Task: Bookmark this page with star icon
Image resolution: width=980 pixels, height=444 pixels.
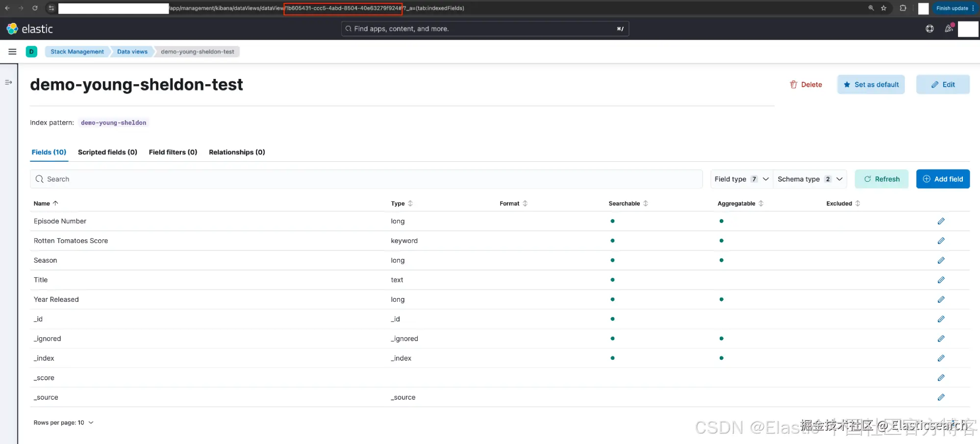Action: coord(883,8)
